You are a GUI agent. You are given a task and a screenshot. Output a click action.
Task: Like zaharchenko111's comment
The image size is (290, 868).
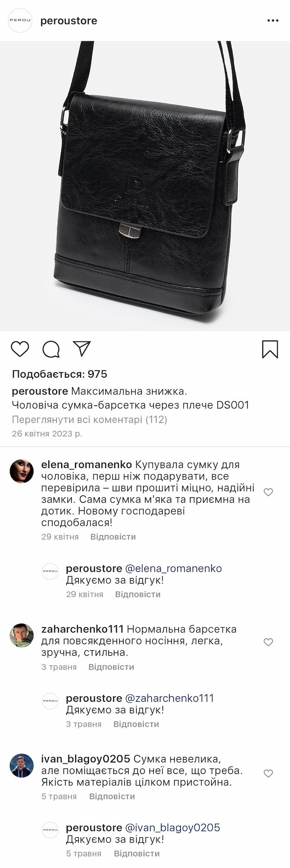pos(268,642)
